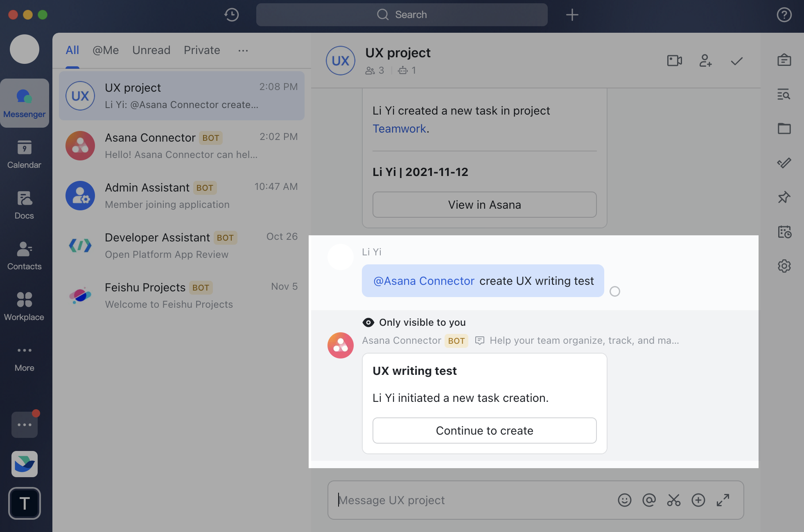Open Workplace from the sidebar
This screenshot has height=532, width=804.
pyautogui.click(x=24, y=306)
